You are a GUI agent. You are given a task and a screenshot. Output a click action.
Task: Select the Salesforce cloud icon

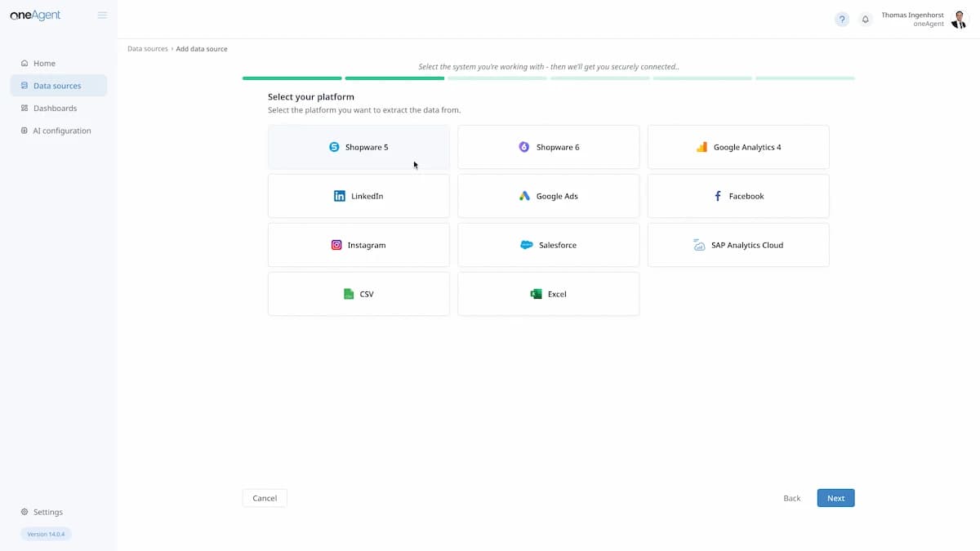[527, 245]
